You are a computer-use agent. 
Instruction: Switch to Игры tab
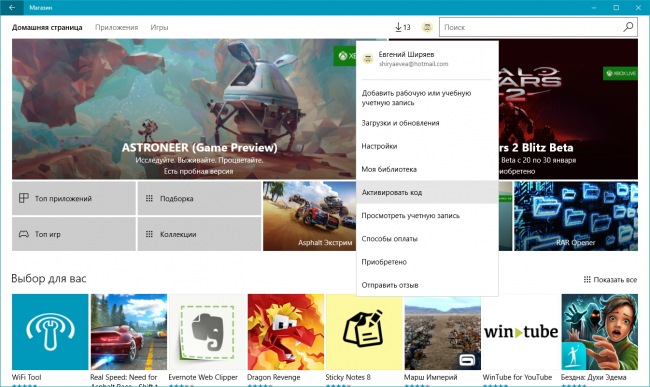(x=159, y=27)
